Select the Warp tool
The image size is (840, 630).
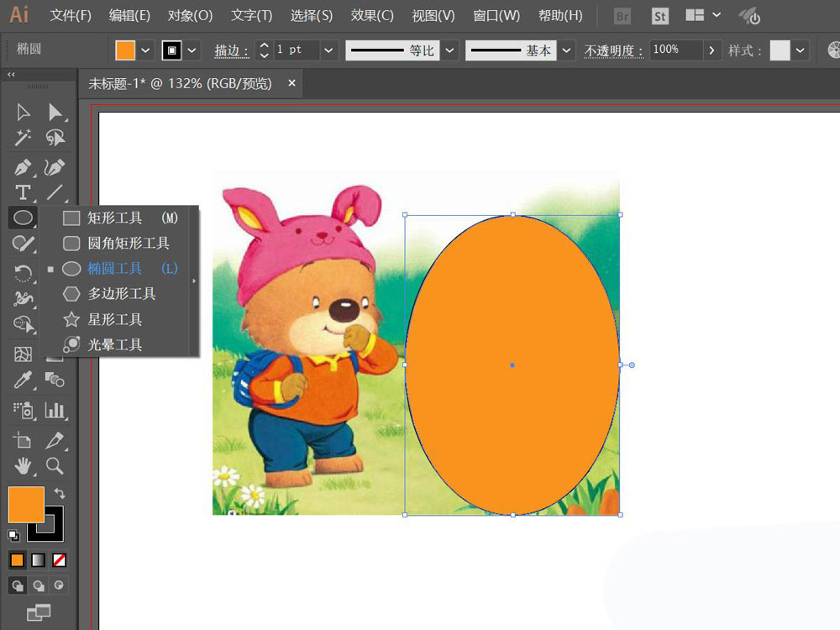[x=23, y=298]
